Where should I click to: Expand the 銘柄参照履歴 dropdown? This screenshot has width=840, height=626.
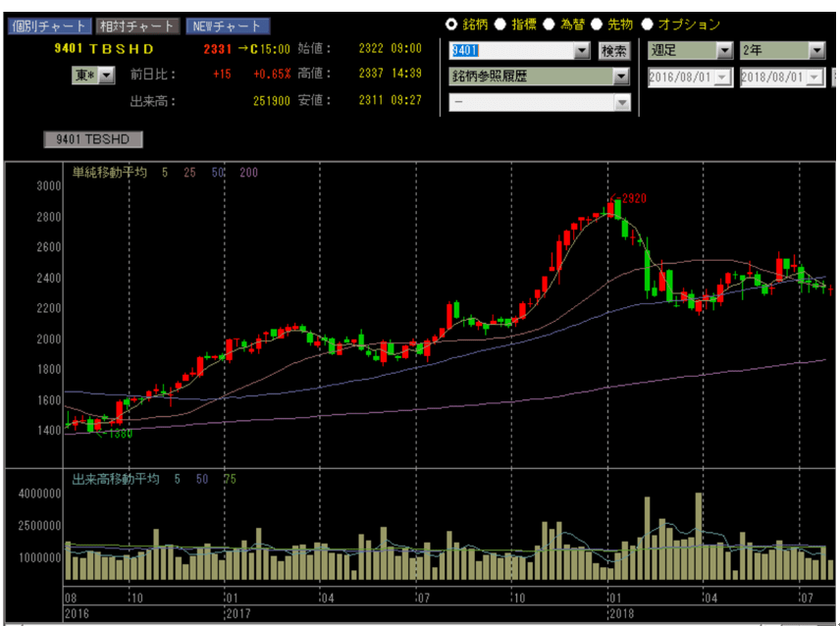coord(620,77)
